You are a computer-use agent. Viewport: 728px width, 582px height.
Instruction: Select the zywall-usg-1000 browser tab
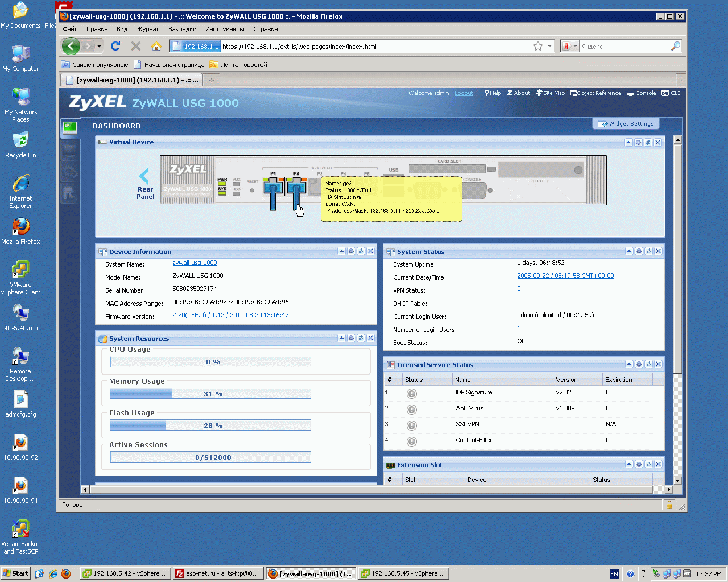(132, 80)
